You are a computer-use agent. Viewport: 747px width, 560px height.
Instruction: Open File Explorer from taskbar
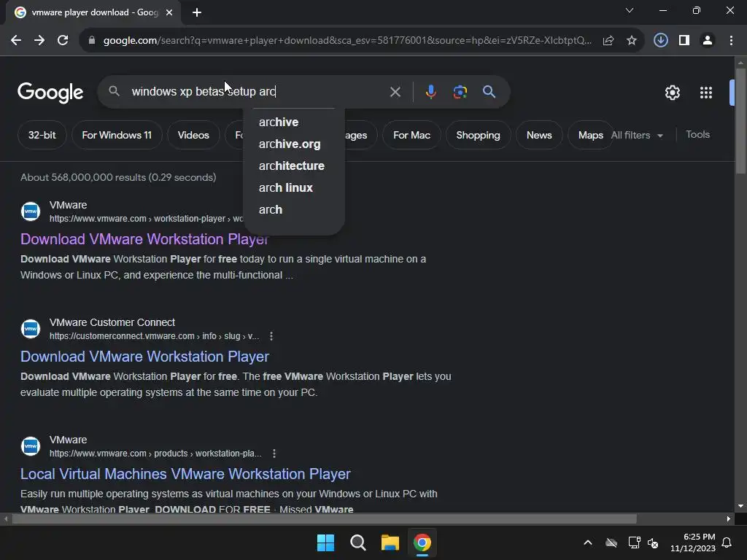click(390, 542)
